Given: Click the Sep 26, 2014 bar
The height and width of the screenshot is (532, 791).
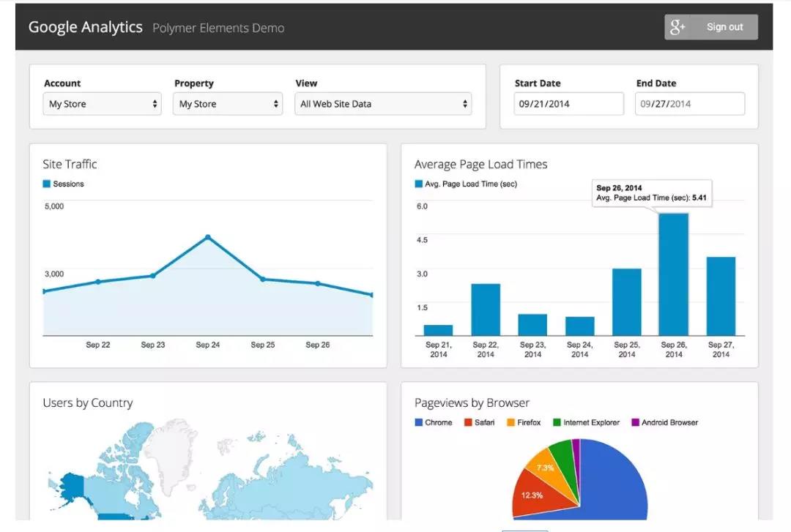Looking at the screenshot, I should (x=674, y=274).
